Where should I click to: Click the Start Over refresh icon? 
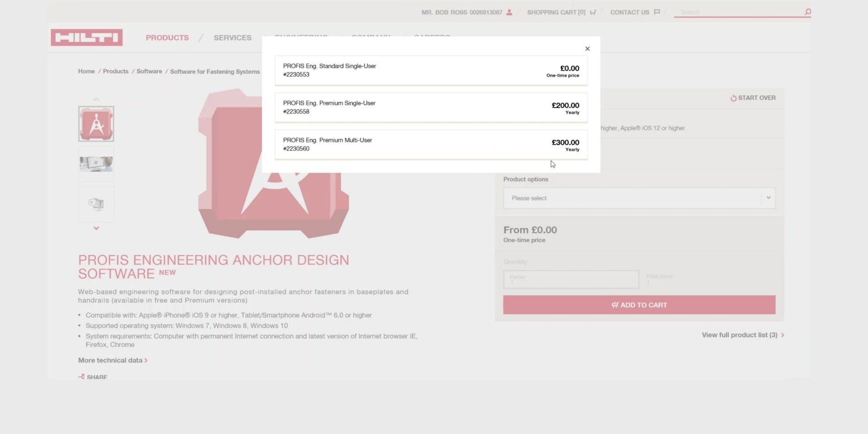coord(733,98)
